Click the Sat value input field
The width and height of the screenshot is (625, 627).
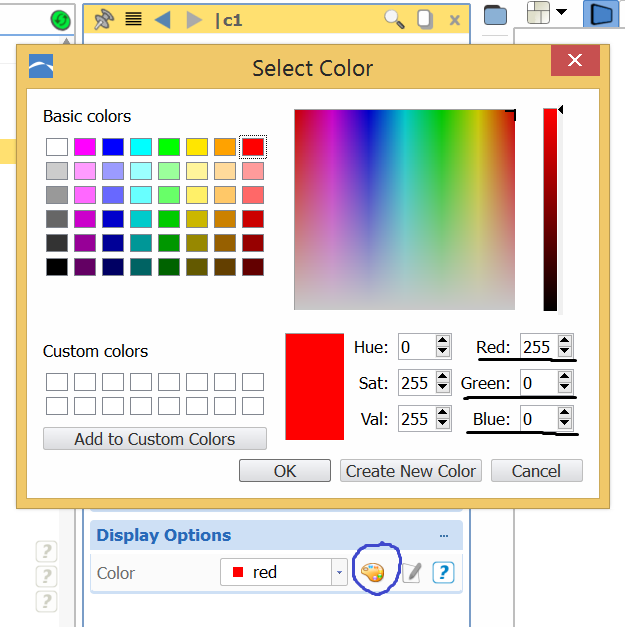pos(417,383)
